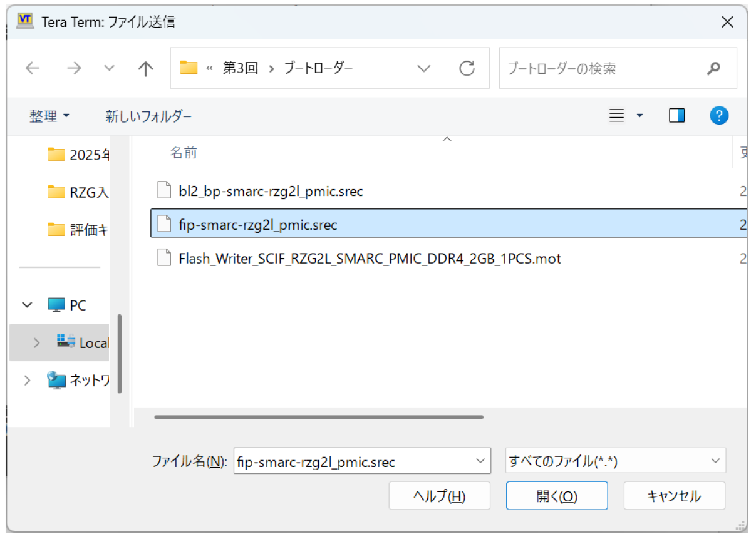
Task: Select ブートローダー in the breadcrumb path
Action: pos(318,68)
